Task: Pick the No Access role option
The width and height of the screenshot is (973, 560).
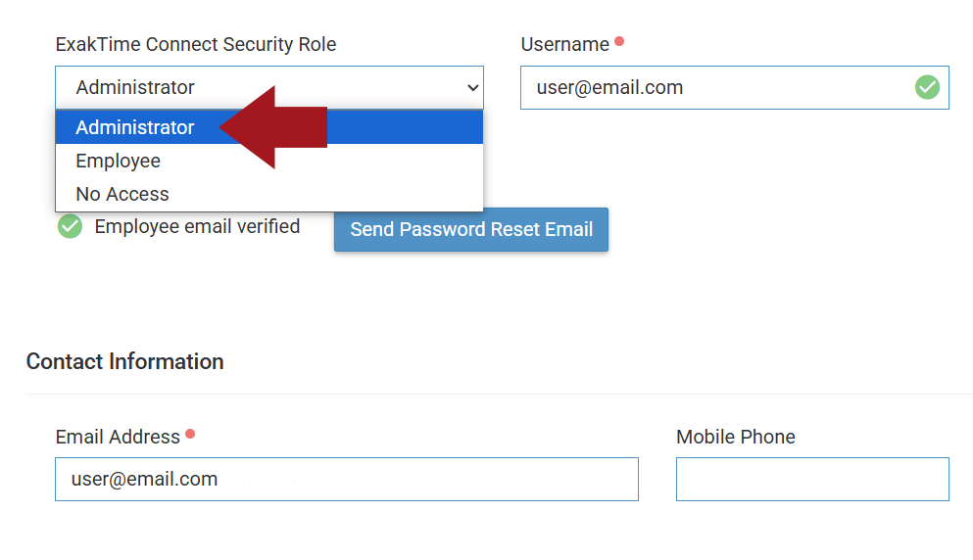Action: 269,194
